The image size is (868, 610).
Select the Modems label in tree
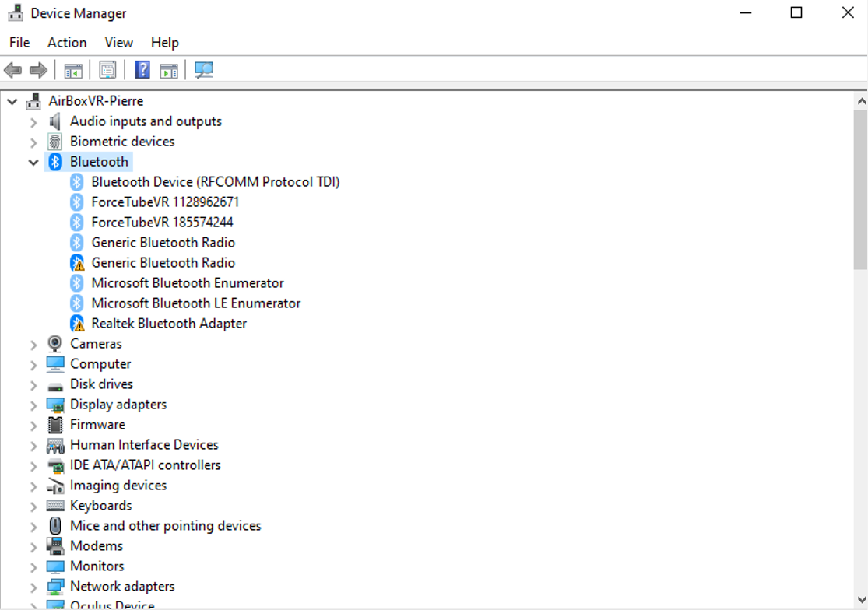pos(97,546)
